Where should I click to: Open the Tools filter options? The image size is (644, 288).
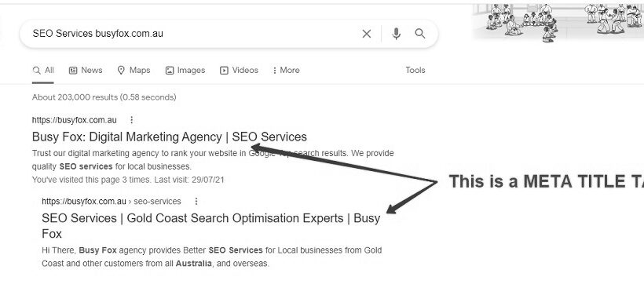click(415, 70)
